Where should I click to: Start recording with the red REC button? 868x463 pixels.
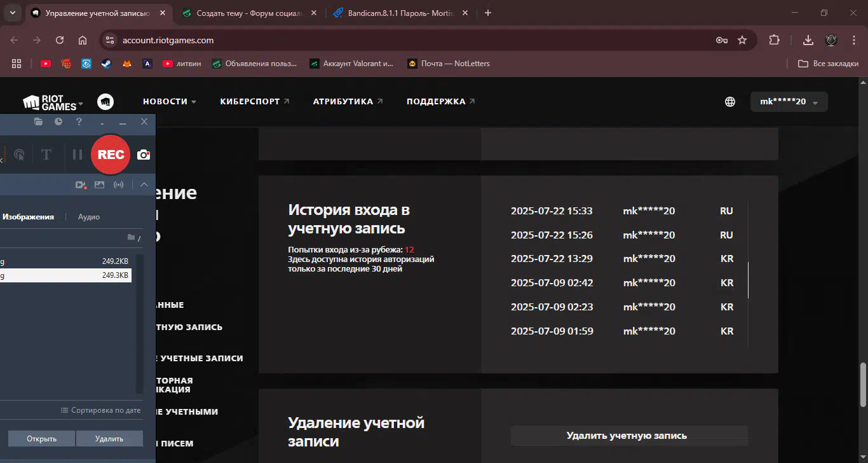pyautogui.click(x=111, y=155)
